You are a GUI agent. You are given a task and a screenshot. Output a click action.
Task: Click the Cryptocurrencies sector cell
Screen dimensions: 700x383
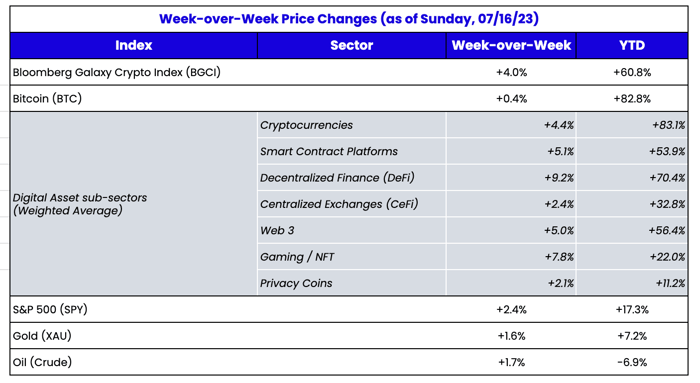click(351, 125)
